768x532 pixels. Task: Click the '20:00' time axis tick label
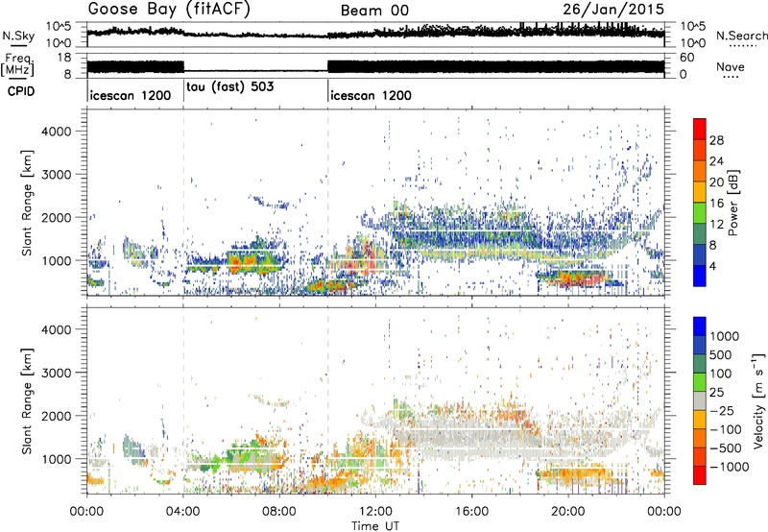tap(568, 512)
